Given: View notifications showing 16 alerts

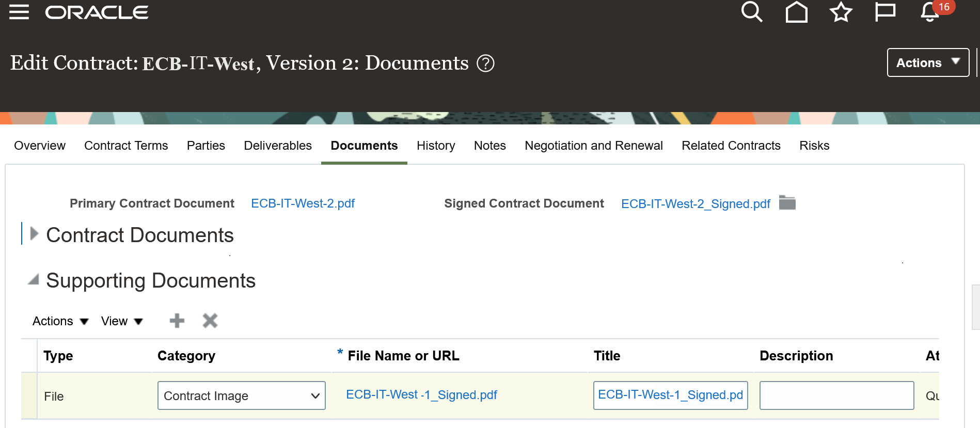Looking at the screenshot, I should 929,12.
